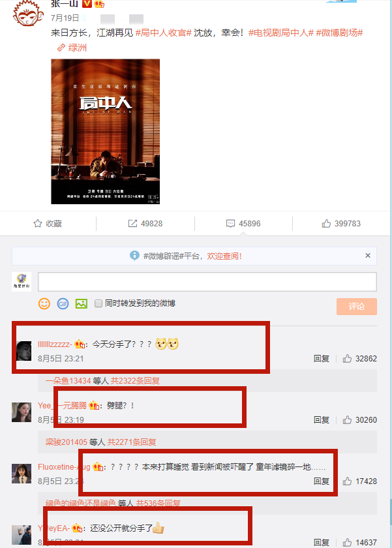This screenshot has height=548, width=392.
Task: Open the GIF picker icon
Action: (63, 303)
